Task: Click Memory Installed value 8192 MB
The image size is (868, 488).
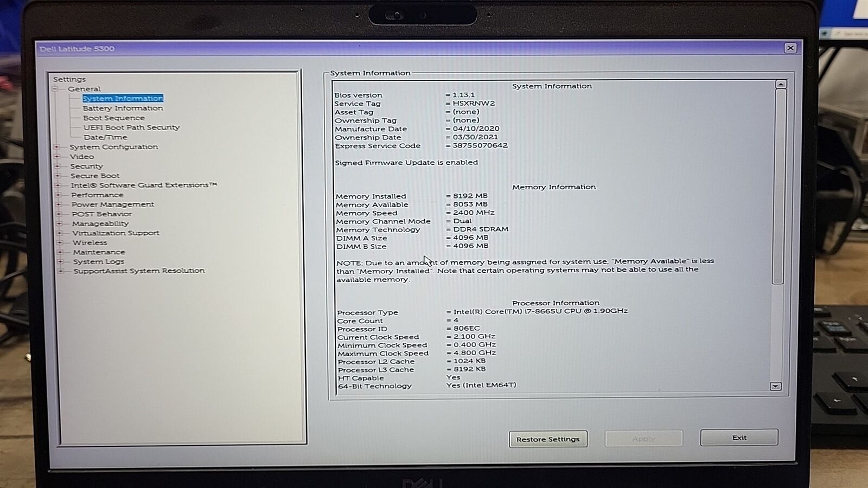Action: [470, 196]
